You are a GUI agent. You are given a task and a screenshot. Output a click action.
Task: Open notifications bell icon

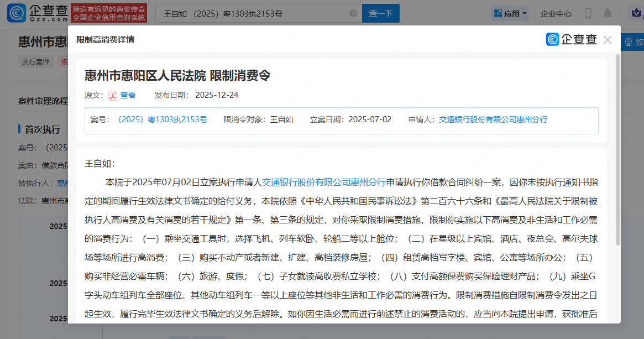point(608,14)
